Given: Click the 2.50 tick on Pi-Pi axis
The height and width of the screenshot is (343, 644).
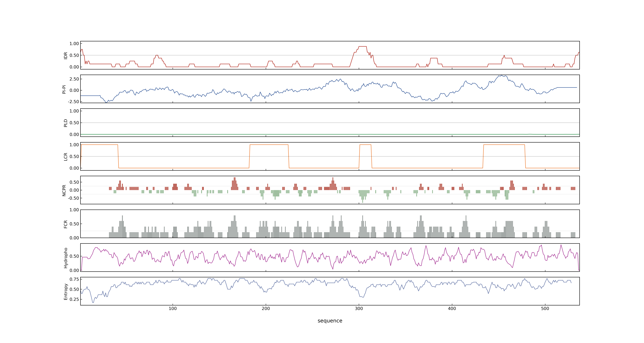Looking at the screenshot, I should tap(74, 79).
